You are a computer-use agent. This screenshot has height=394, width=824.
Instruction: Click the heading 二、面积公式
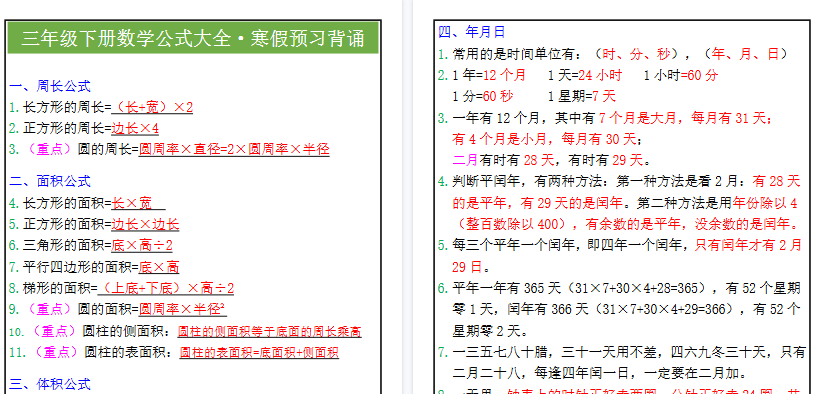[x=50, y=181]
